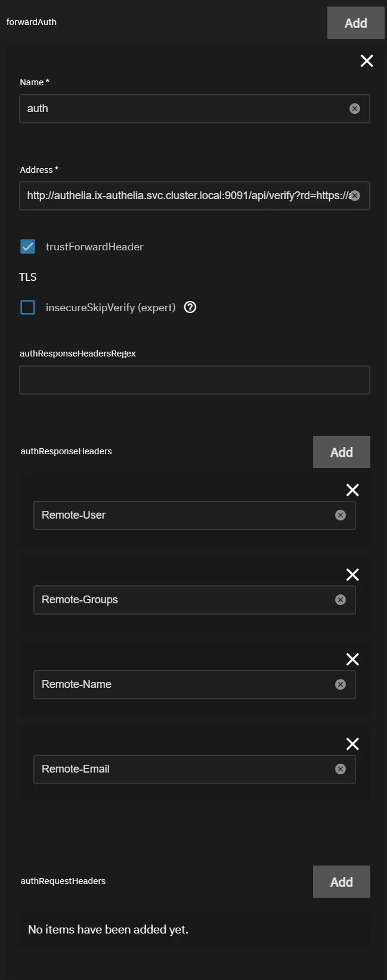Delete the Remote-Email header entry
Image resolution: width=387 pixels, height=980 pixels.
(x=352, y=744)
